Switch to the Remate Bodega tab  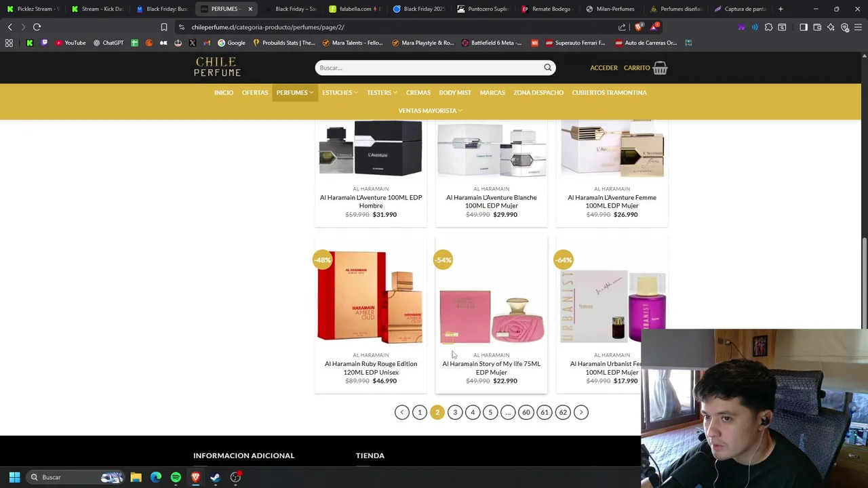(x=548, y=9)
